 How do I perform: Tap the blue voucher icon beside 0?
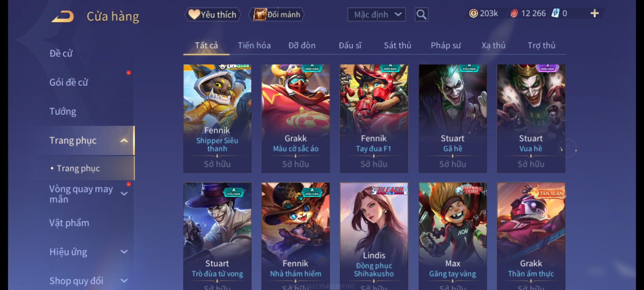coord(555,13)
